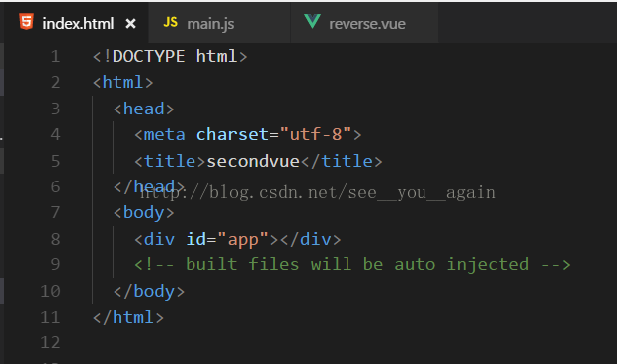Click line number 9 in the gutter
Image resolution: width=617 pixels, height=364 pixels.
coord(55,264)
